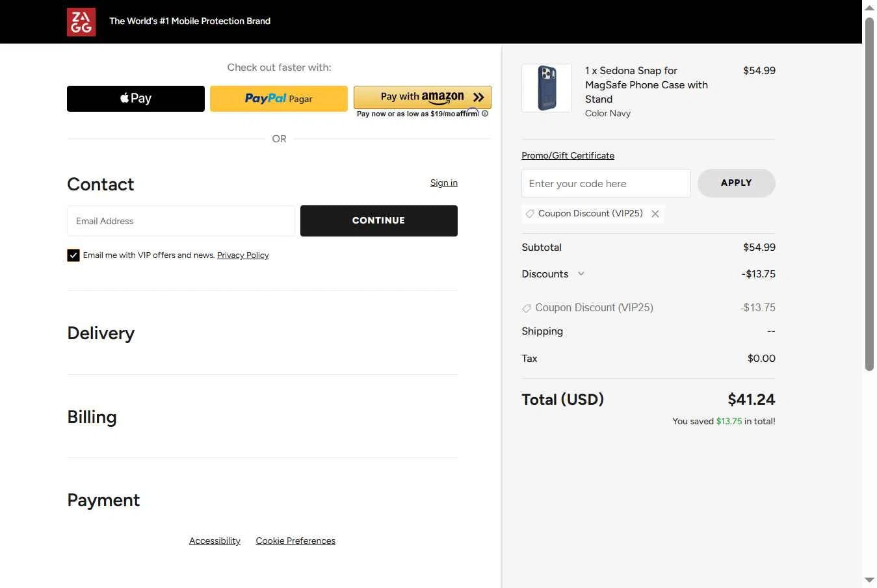Screen dimensions: 877x588
Task: Open the Accessibility link
Action: click(215, 541)
